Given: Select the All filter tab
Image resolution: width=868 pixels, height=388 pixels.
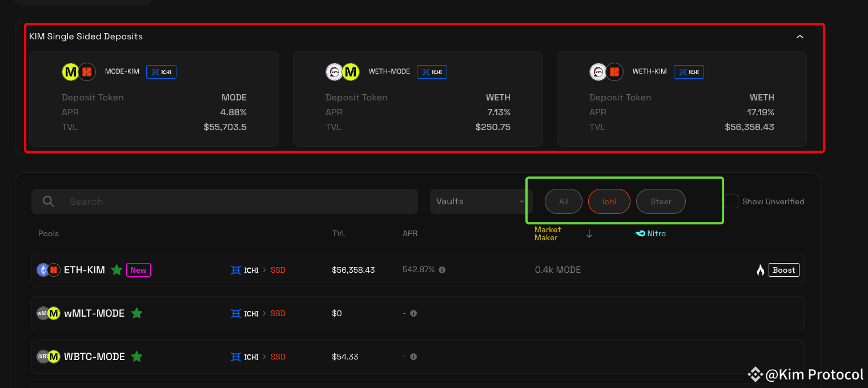Looking at the screenshot, I should click(564, 201).
